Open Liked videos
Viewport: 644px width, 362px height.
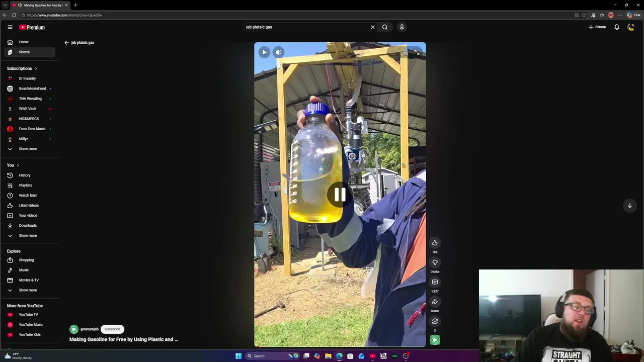(30, 206)
